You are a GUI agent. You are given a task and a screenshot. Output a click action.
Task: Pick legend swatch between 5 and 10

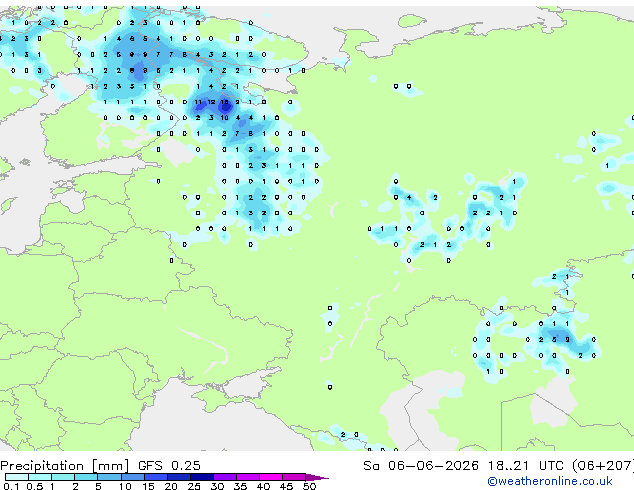(109, 477)
